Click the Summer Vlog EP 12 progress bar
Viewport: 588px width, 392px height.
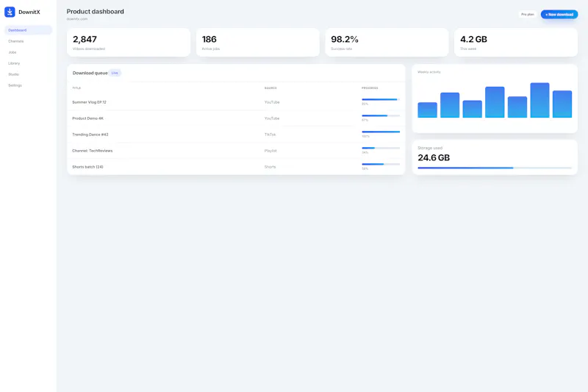pyautogui.click(x=381, y=99)
